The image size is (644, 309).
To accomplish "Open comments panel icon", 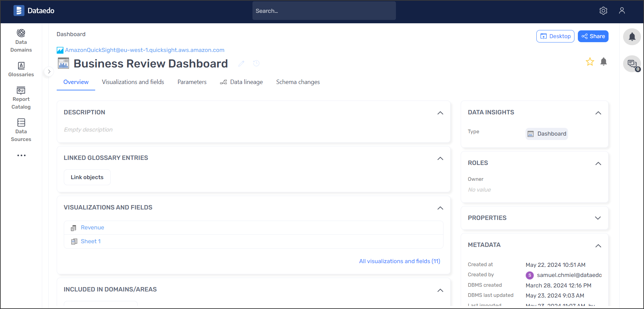I will [x=632, y=64].
